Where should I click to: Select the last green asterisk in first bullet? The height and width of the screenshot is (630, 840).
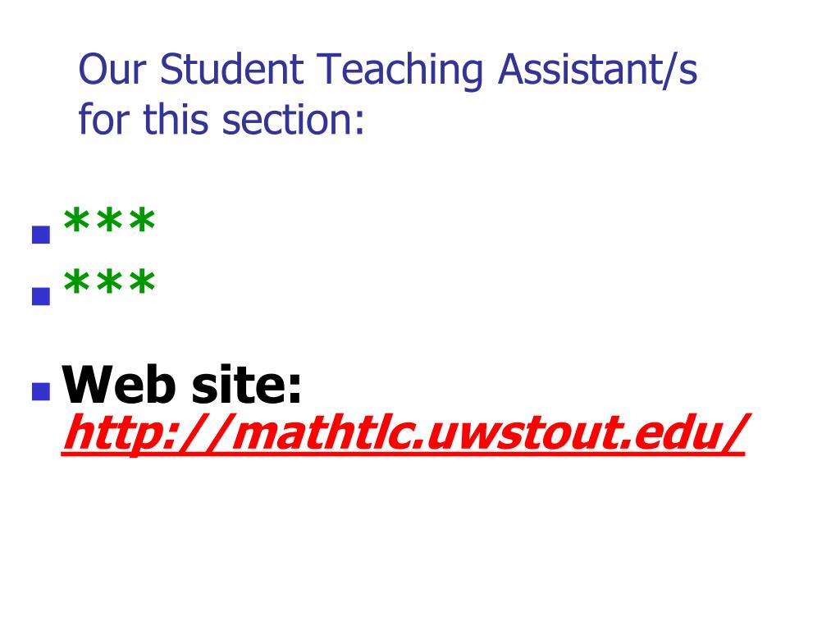(x=143, y=220)
